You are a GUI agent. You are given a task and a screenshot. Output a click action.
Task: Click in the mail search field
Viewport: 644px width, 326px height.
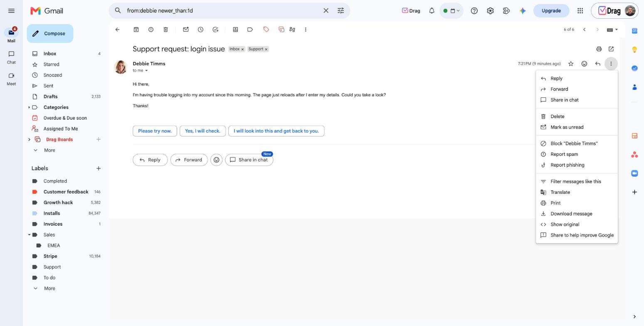tap(222, 11)
